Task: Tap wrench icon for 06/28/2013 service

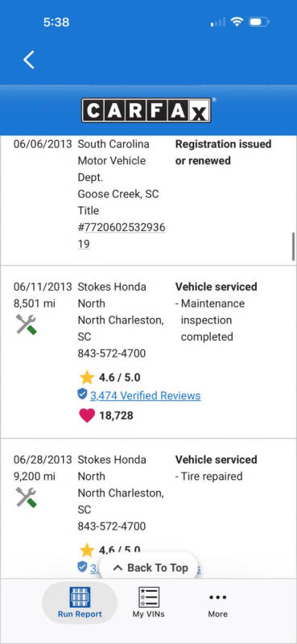Action: click(x=27, y=497)
